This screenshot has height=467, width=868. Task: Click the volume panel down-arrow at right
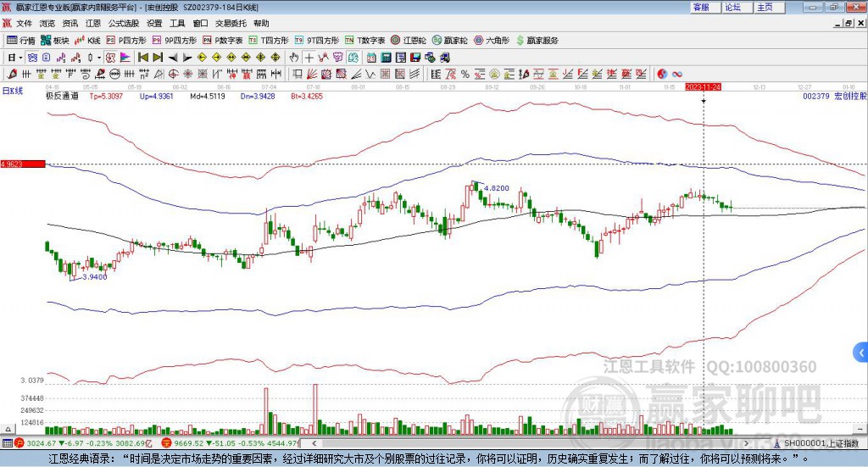[861, 429]
